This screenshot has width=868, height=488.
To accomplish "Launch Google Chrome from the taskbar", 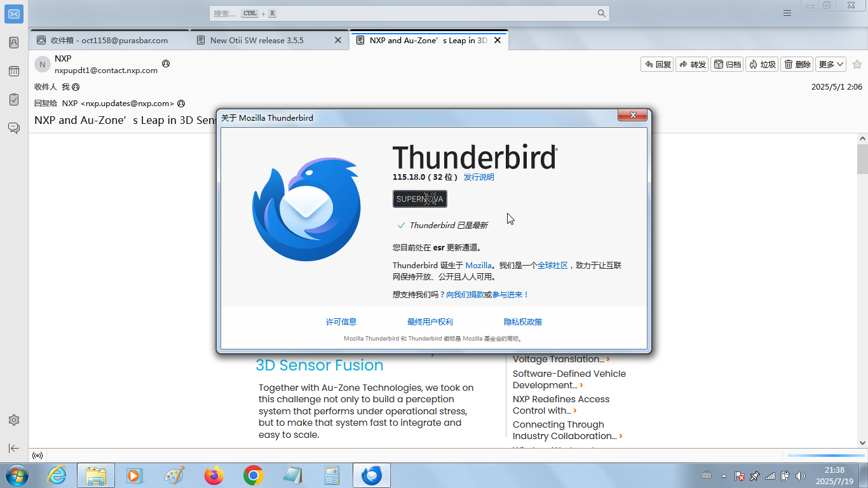I will [254, 475].
